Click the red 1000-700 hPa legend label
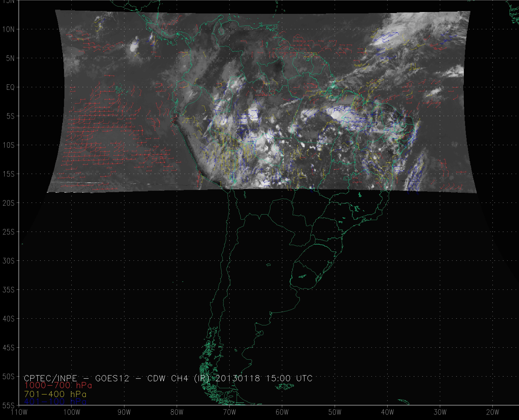This screenshot has width=519, height=420. pos(58,385)
